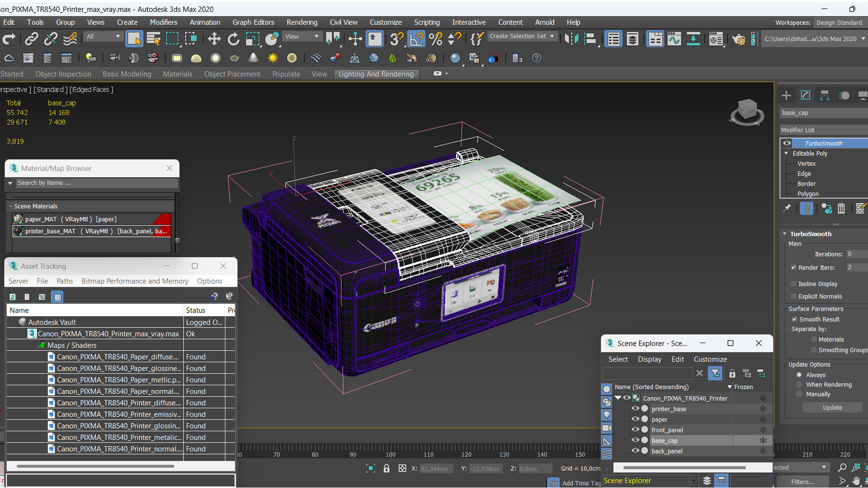Viewport: 868px width, 488px height.
Task: Select the paper_MAT material entry
Action: coord(92,219)
